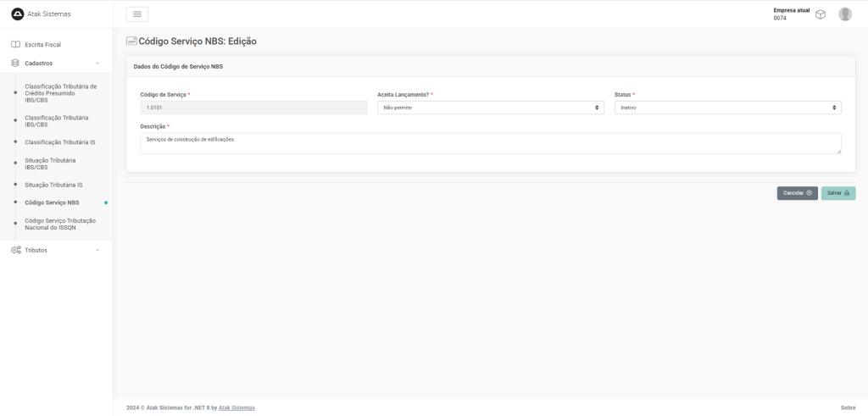Screen dimensions: 868x416
Task: Click the Cadastros stack icon
Action: coord(15,63)
